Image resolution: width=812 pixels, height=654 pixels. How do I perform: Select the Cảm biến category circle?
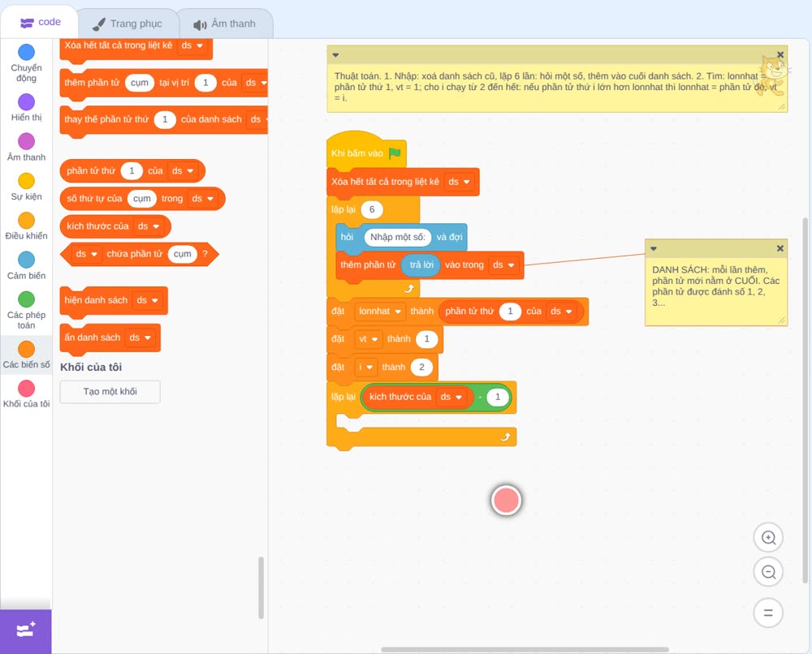[27, 260]
